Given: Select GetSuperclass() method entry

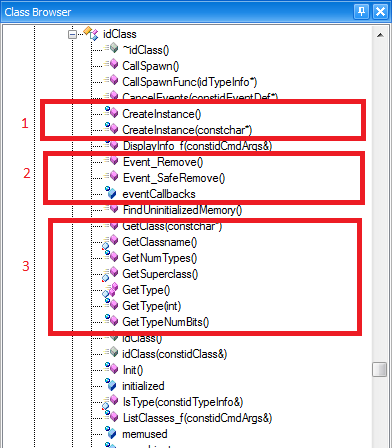Looking at the screenshot, I should click(x=160, y=274).
